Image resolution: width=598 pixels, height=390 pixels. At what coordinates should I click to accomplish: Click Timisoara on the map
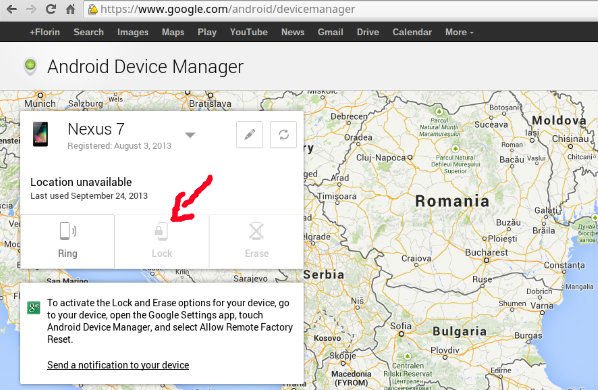(x=337, y=196)
